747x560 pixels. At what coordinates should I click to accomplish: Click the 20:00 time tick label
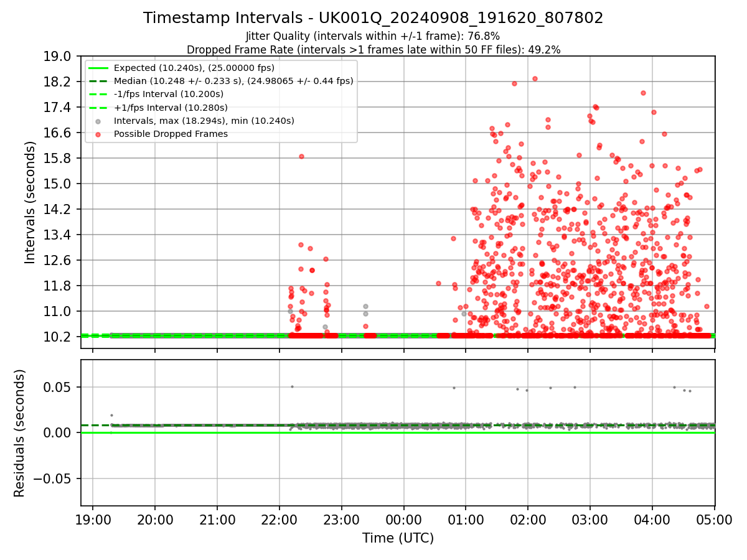click(x=155, y=520)
